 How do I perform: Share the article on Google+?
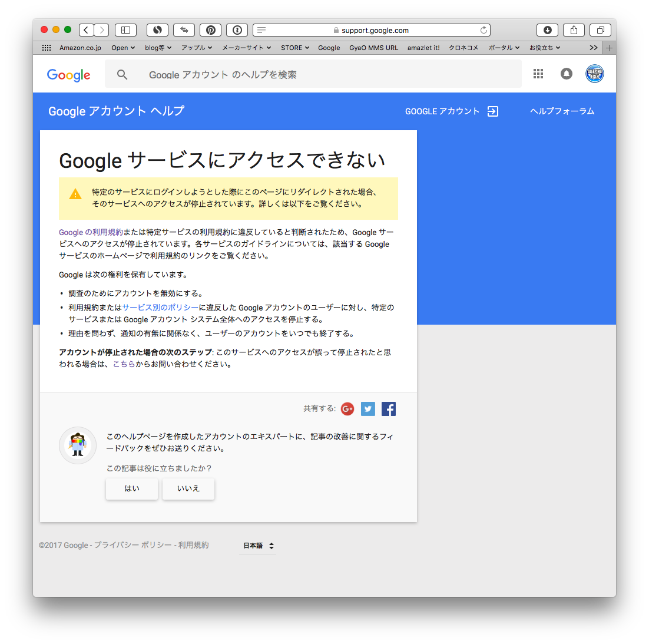tap(347, 409)
